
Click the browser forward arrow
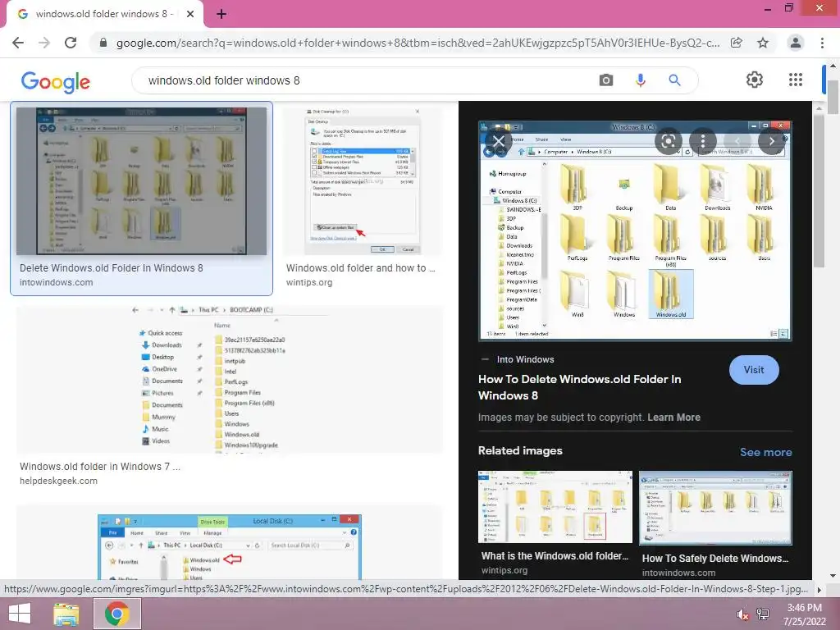coord(44,43)
